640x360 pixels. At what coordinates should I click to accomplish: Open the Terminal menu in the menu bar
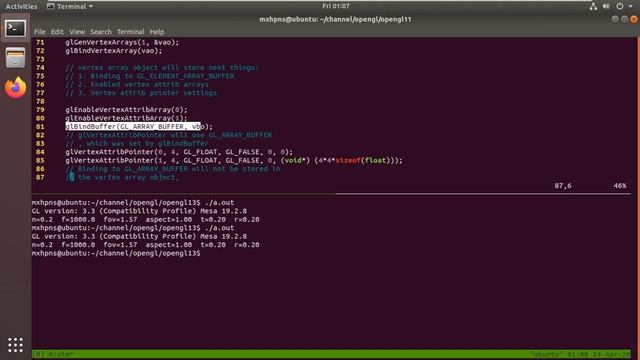click(131, 32)
